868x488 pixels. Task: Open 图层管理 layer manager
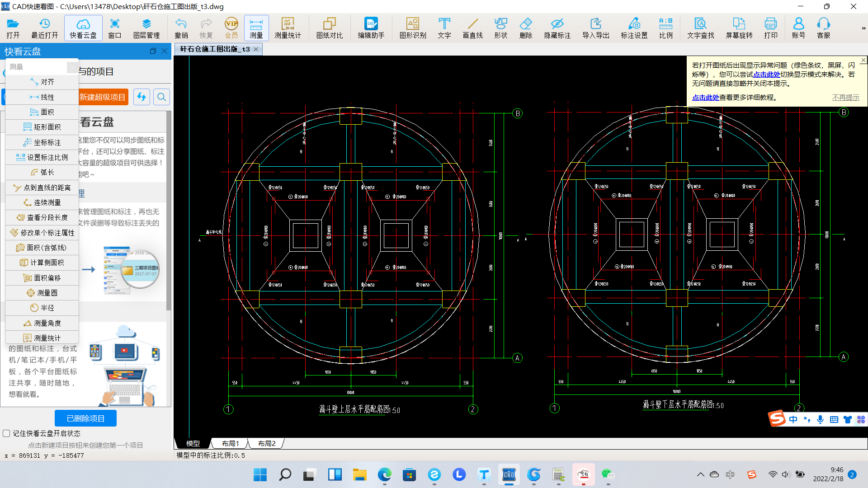click(146, 28)
